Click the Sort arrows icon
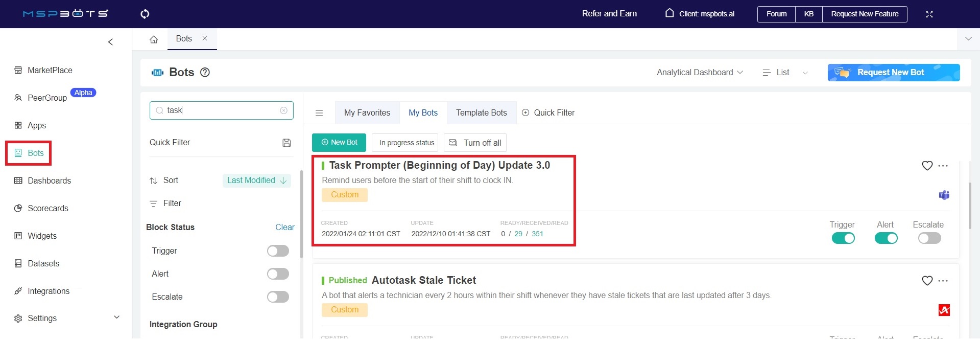Image resolution: width=980 pixels, height=340 pixels. point(153,180)
